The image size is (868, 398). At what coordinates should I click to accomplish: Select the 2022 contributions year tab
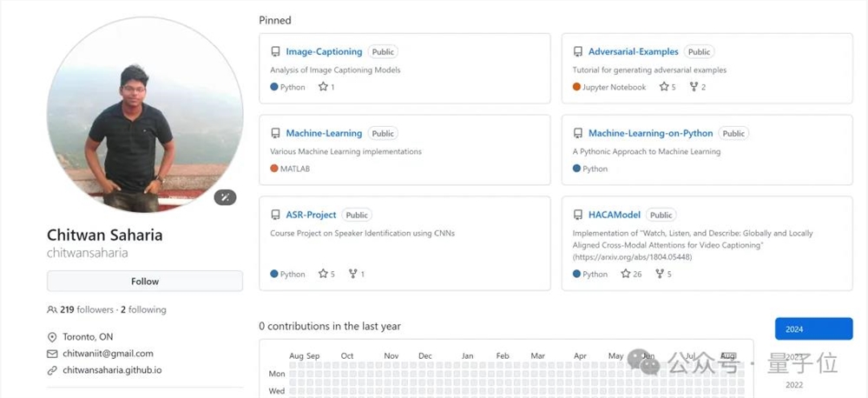click(794, 385)
